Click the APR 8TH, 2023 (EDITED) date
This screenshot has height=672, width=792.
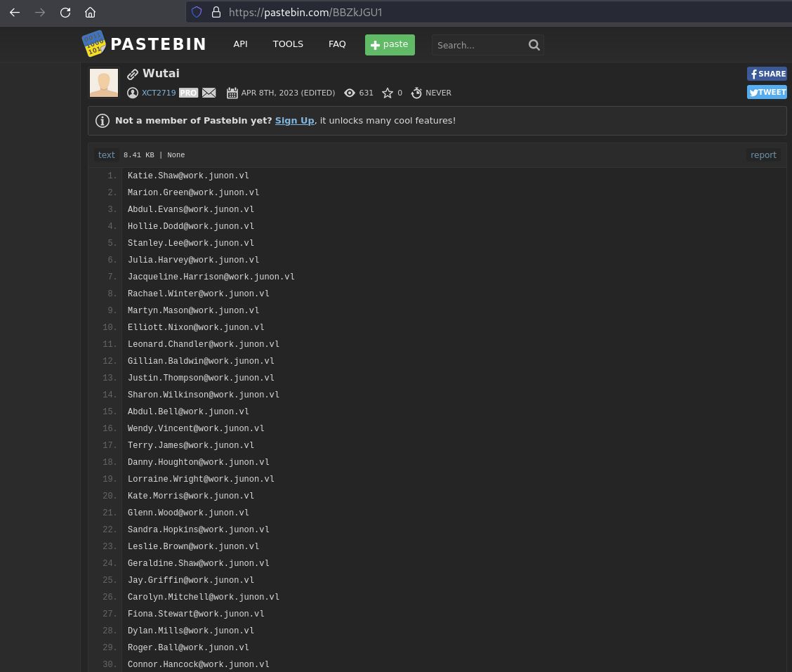click(x=288, y=93)
